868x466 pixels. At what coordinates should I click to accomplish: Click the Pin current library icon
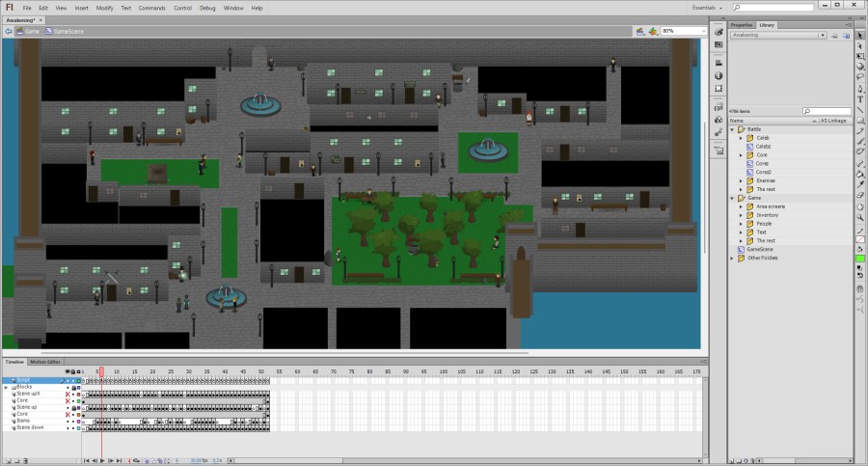pyautogui.click(x=832, y=35)
